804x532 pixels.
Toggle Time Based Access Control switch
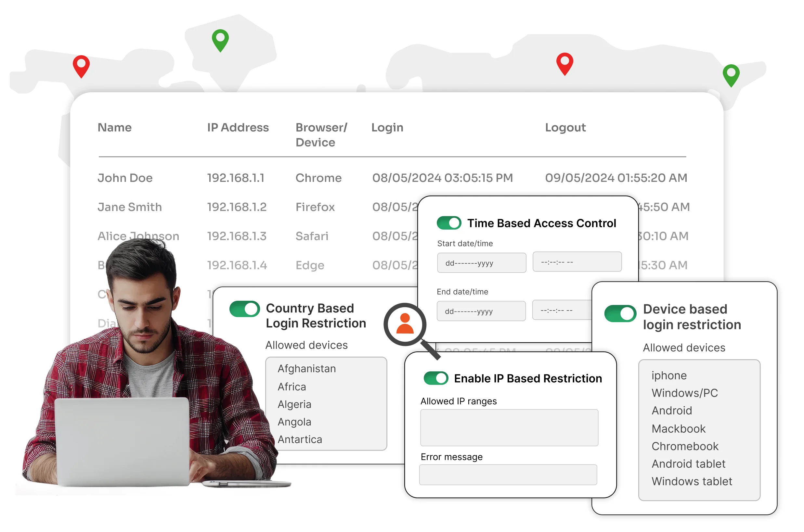449,223
